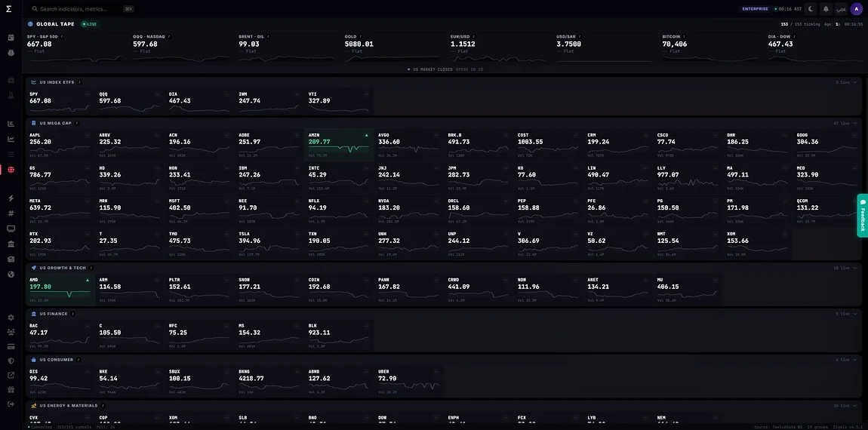
Task: Collapse the US Index ETFs section chevron
Action: pos(854,82)
